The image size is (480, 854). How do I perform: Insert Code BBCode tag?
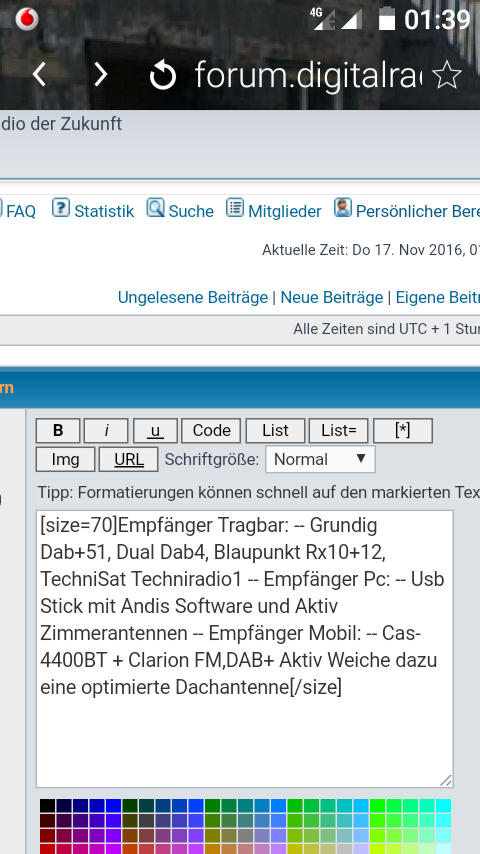211,430
